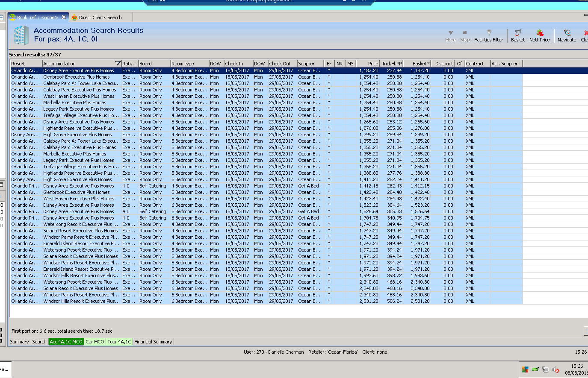Open the Accommodation column filter funnel
Screen dimensions: 588x378
coord(118,64)
